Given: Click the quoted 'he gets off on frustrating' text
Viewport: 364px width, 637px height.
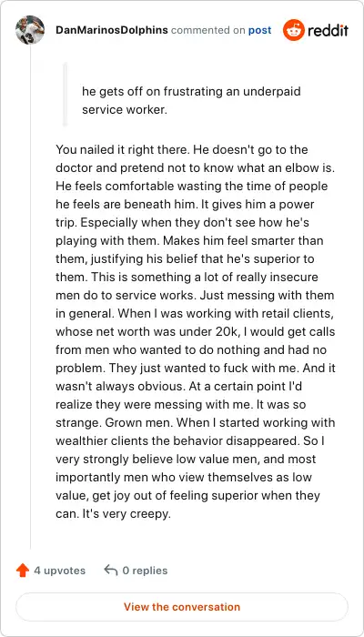Looking at the screenshot, I should 157,91.
